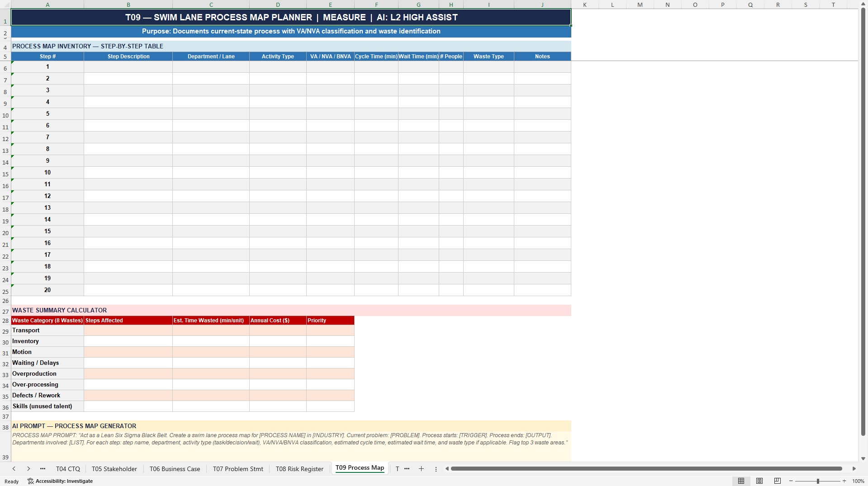Click the zoom in plus button

[x=844, y=481]
